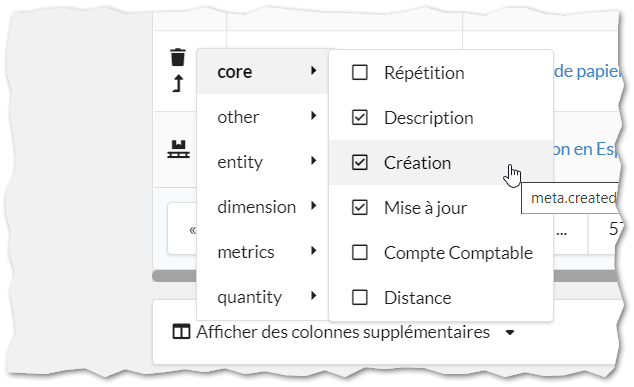634x387 pixels.
Task: Expand the quantity submenu arrow
Action: pyautogui.click(x=313, y=296)
